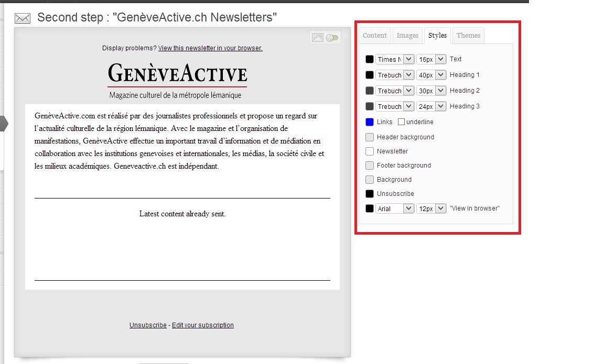Image resolution: width=604 pixels, height=364 pixels.
Task: Open the Heading 1 font size dropdown
Action: tap(431, 75)
